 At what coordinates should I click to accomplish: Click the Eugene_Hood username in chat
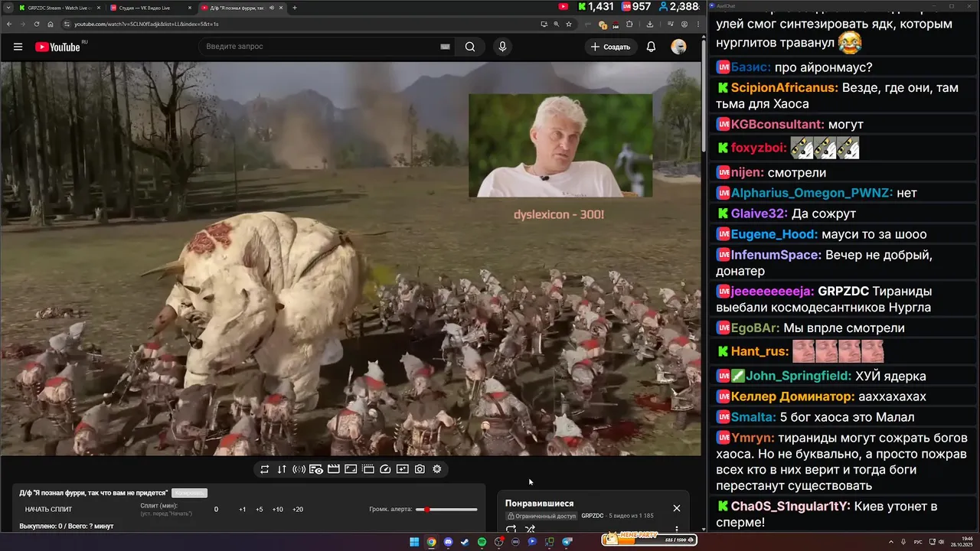[775, 234]
